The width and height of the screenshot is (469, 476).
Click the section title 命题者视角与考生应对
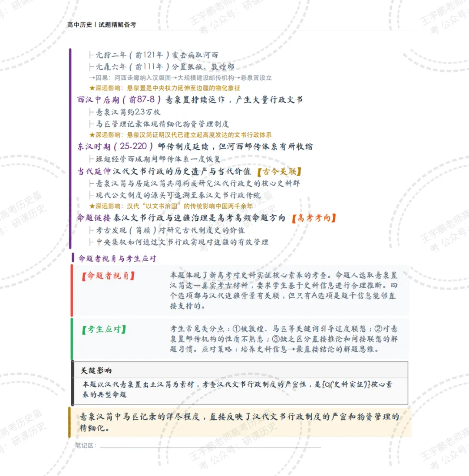pyautogui.click(x=117, y=259)
